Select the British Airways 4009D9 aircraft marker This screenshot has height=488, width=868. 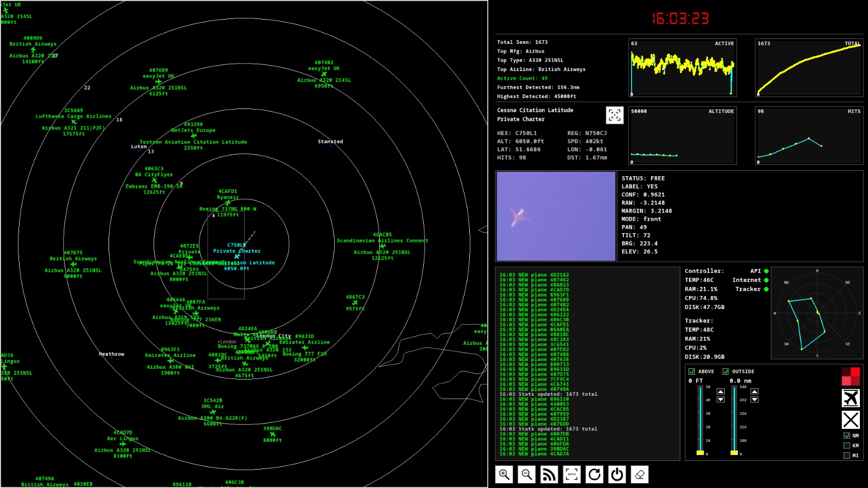pos(33,50)
